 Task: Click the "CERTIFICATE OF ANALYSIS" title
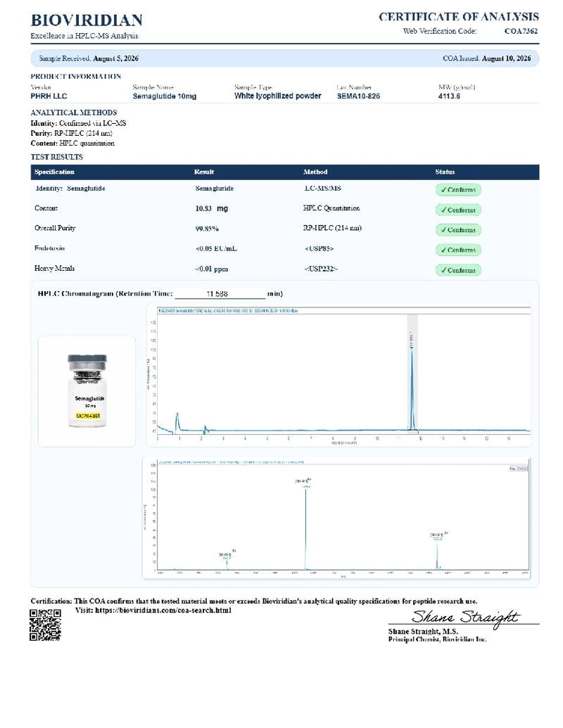point(458,17)
